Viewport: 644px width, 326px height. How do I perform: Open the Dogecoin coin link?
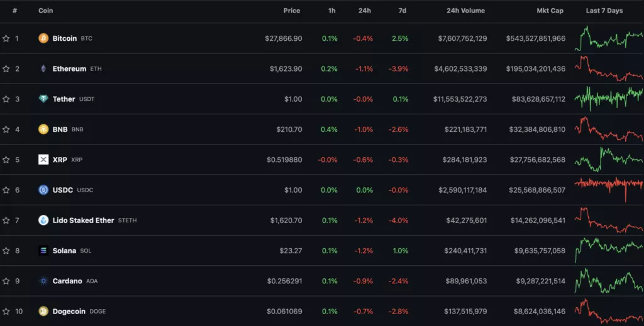coord(69,311)
